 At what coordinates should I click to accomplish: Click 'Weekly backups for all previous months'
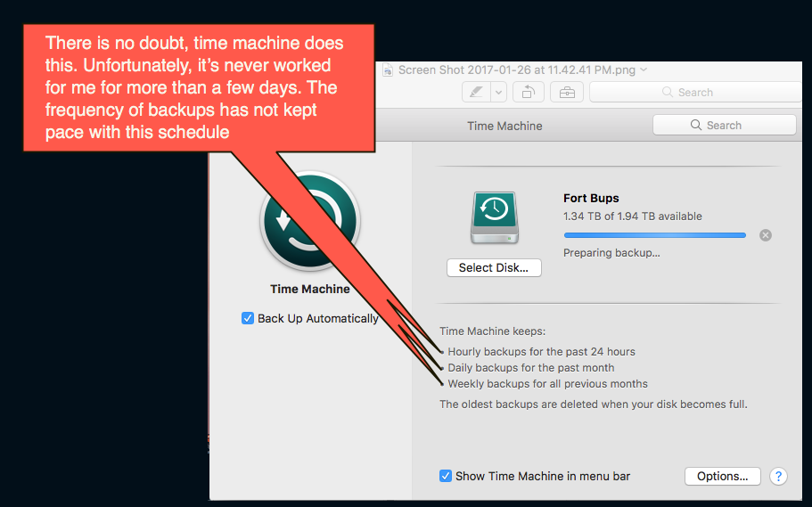pos(547,384)
